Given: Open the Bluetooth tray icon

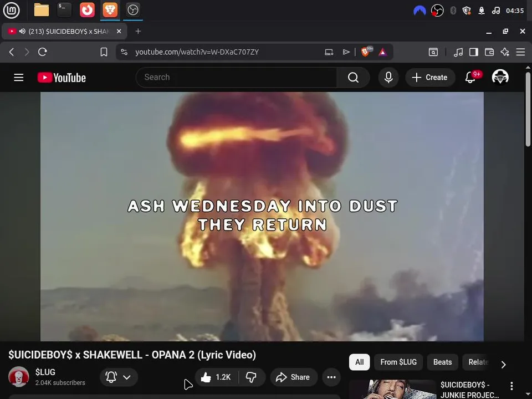Looking at the screenshot, I should click(x=453, y=11).
